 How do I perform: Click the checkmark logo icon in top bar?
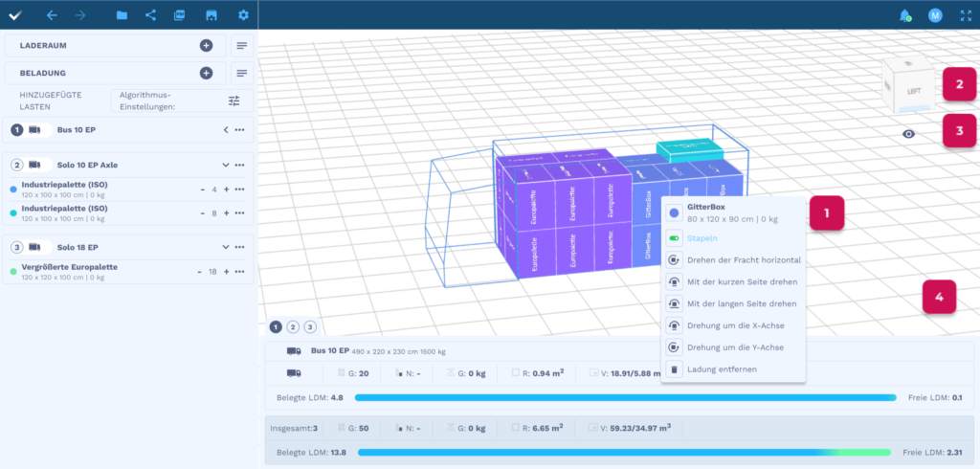click(15, 15)
